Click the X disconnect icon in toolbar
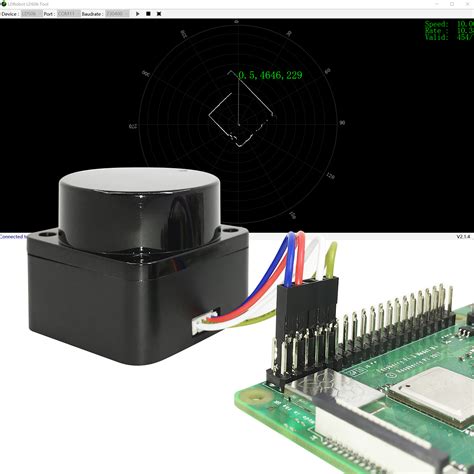474x474 pixels. (159, 14)
